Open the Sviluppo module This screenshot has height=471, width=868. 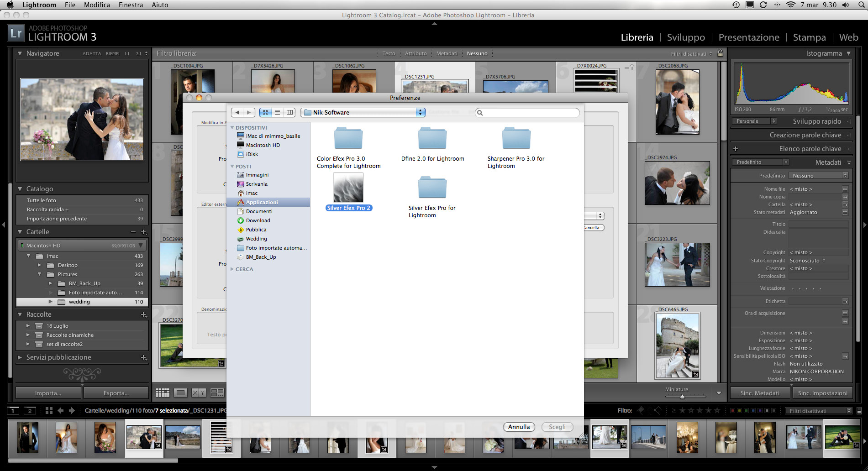pos(686,37)
